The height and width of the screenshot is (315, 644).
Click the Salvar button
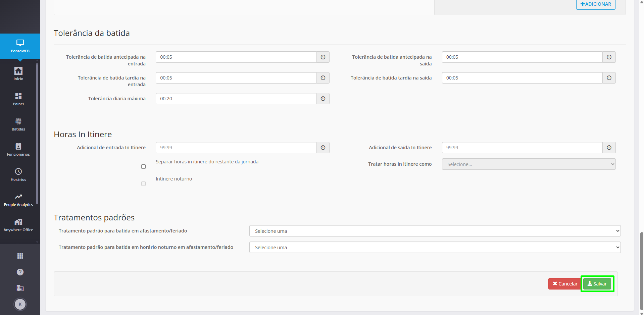[x=597, y=284]
